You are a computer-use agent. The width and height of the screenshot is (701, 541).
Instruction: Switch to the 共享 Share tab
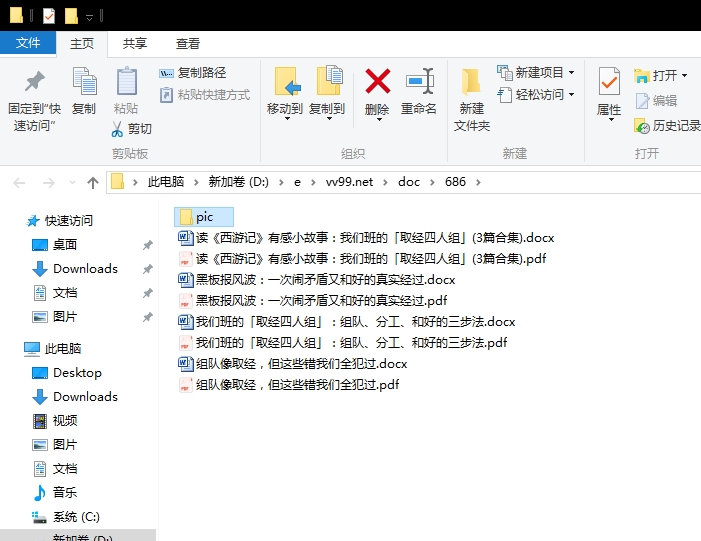(x=135, y=44)
